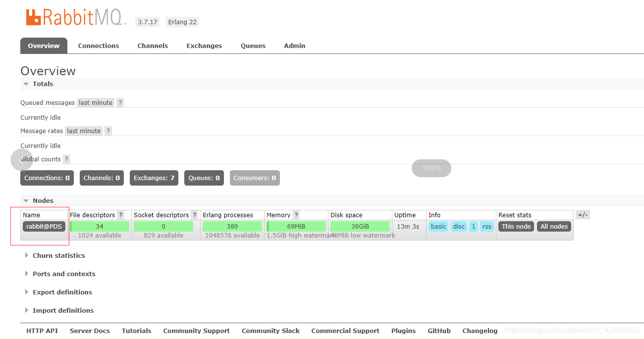
Task: Open the Connections tab
Action: point(99,46)
